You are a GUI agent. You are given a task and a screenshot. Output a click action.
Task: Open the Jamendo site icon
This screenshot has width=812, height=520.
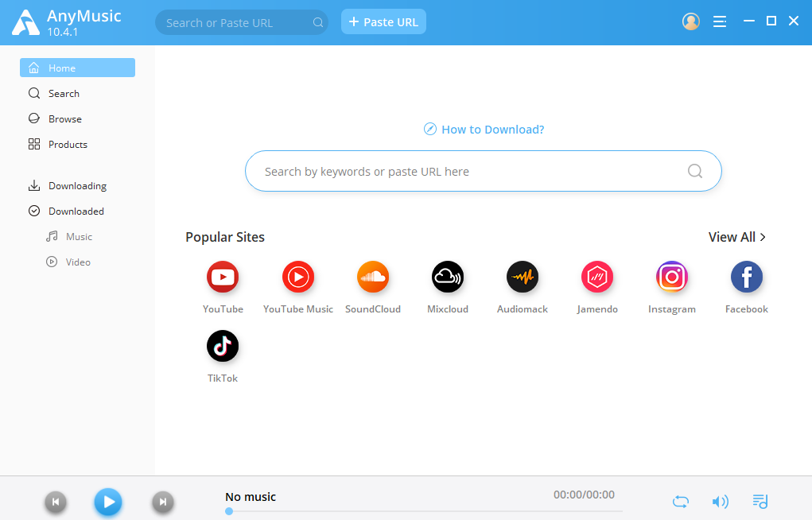point(597,277)
